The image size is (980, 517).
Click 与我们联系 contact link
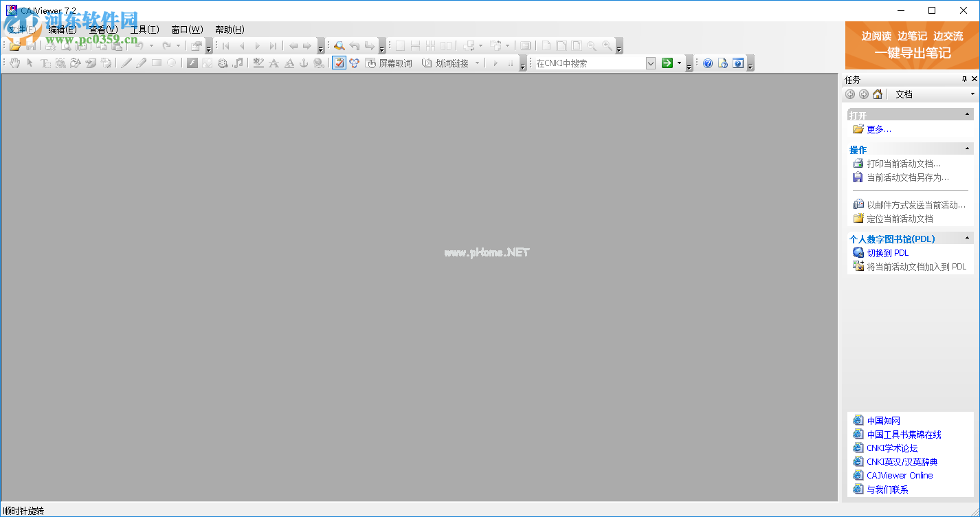pos(887,489)
